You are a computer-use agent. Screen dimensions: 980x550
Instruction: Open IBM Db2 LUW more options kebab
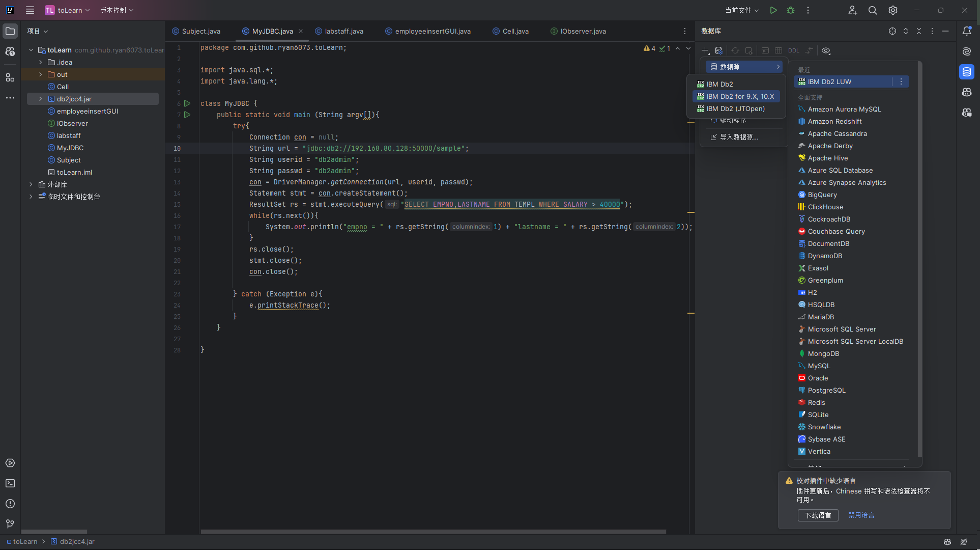[901, 81]
